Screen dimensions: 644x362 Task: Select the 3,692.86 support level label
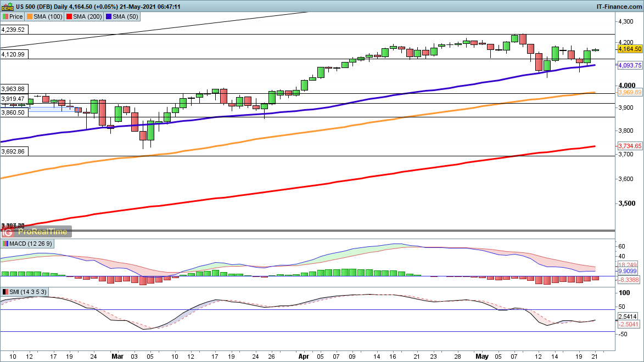[14, 151]
